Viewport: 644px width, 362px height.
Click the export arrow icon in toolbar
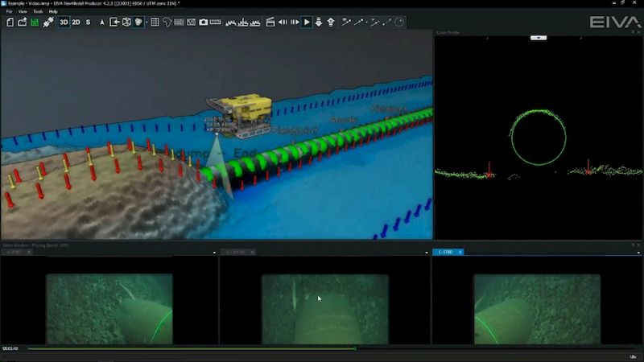pyautogui.click(x=114, y=23)
